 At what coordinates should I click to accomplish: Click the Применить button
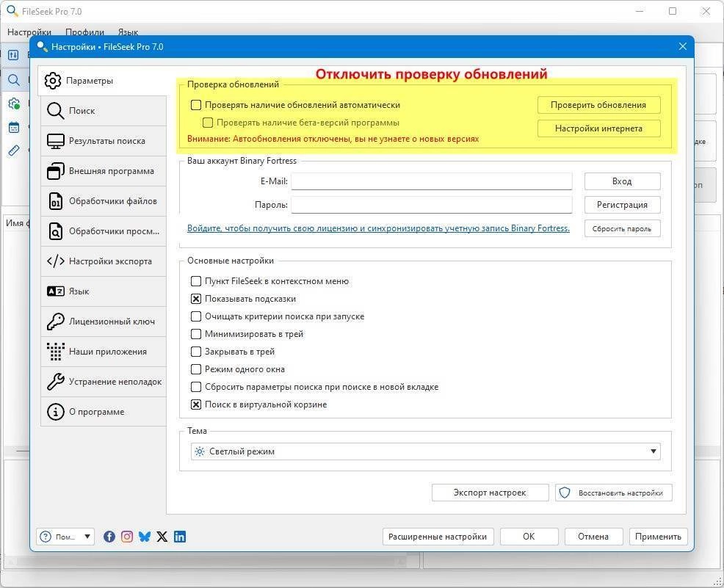[x=658, y=537]
